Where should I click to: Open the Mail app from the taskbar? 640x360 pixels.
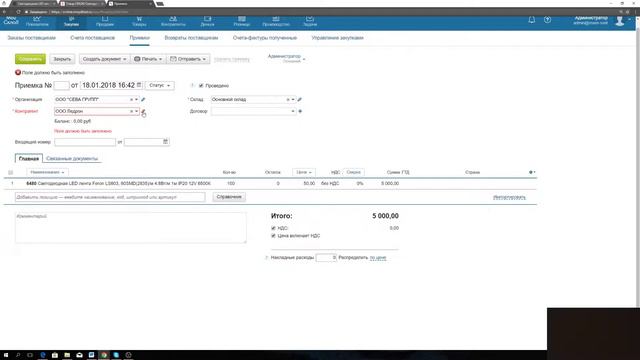79,355
